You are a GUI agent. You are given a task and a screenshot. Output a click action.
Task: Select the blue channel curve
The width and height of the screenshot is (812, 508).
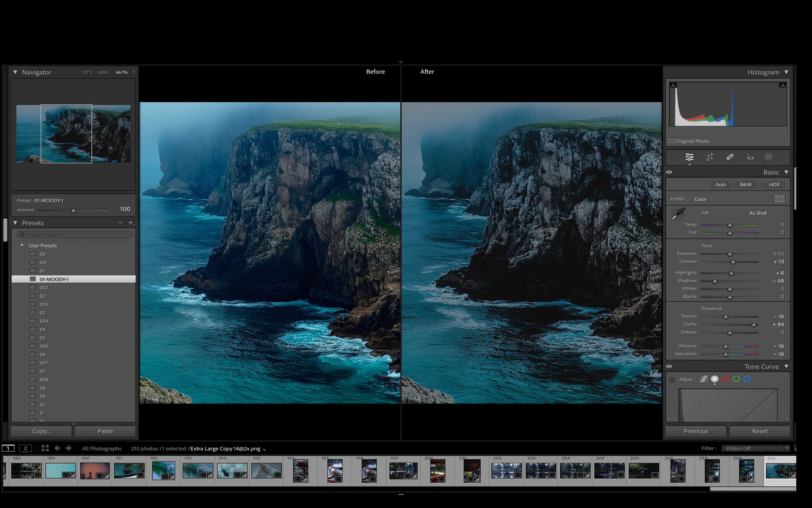click(747, 379)
